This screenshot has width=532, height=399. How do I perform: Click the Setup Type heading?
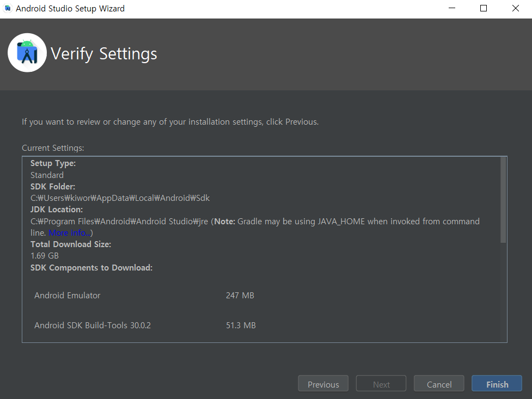(53, 163)
